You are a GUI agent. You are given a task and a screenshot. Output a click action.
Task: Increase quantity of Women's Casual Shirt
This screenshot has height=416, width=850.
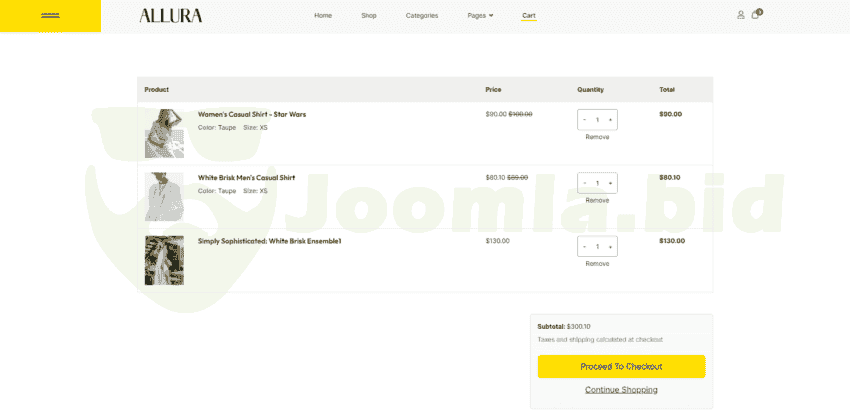(610, 120)
